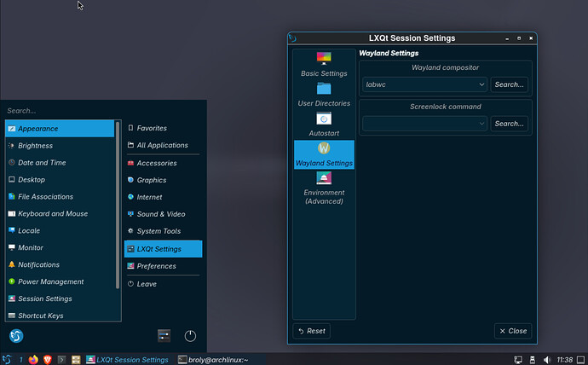Click the LXQt logo user icon in menu

16,336
